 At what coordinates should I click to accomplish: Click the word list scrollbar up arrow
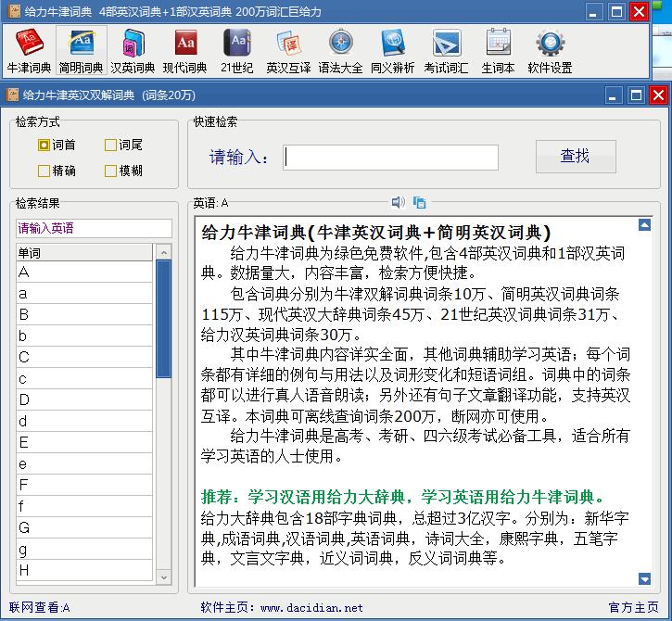tap(164, 252)
